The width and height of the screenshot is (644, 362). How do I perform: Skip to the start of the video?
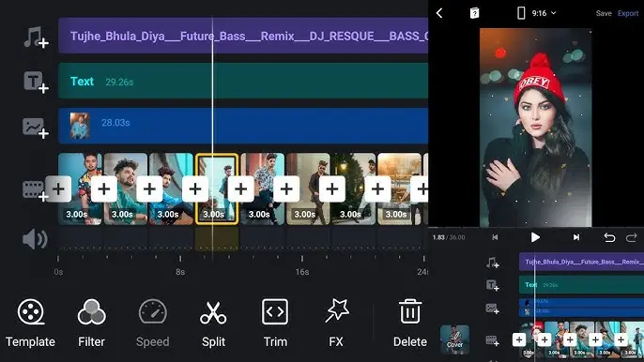point(495,237)
